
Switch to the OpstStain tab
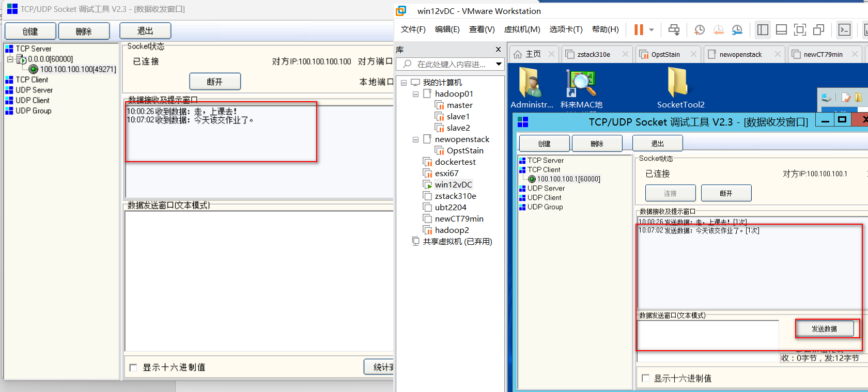665,54
